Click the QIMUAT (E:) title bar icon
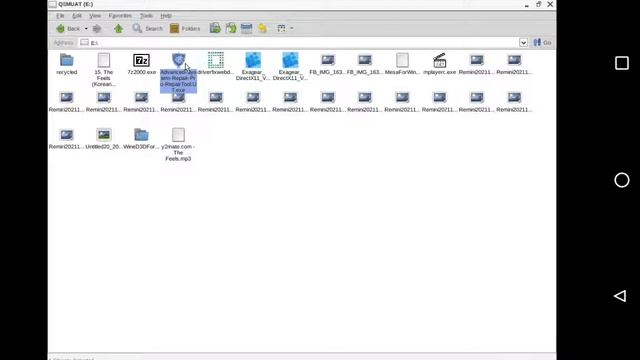 53,4
